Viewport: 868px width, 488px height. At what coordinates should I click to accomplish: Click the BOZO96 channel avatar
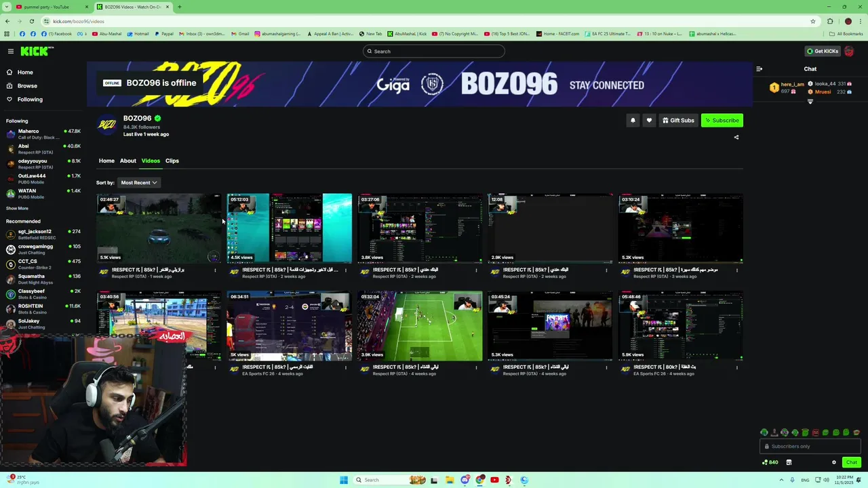pos(107,125)
